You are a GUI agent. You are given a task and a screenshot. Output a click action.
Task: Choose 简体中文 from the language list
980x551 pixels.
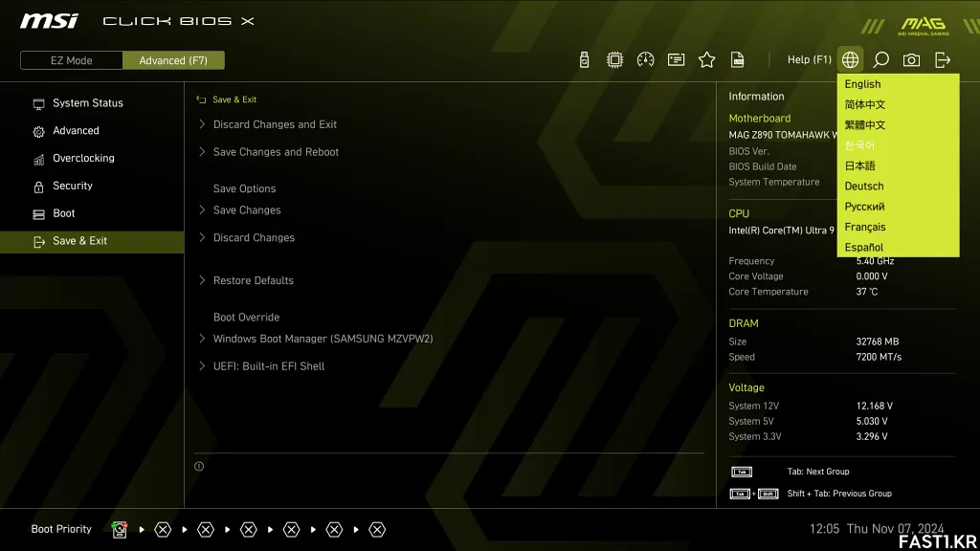tap(898, 104)
